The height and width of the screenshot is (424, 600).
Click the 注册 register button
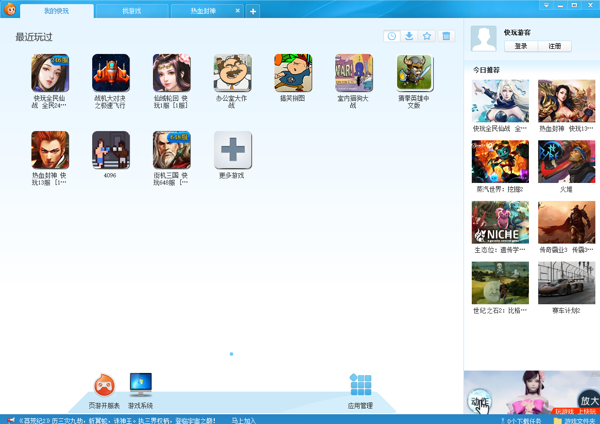point(554,46)
